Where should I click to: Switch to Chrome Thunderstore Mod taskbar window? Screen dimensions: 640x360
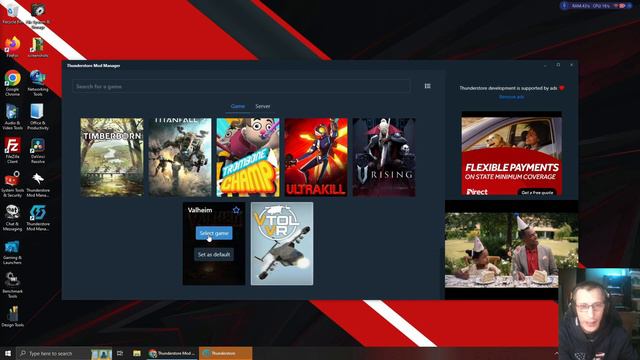point(172,353)
